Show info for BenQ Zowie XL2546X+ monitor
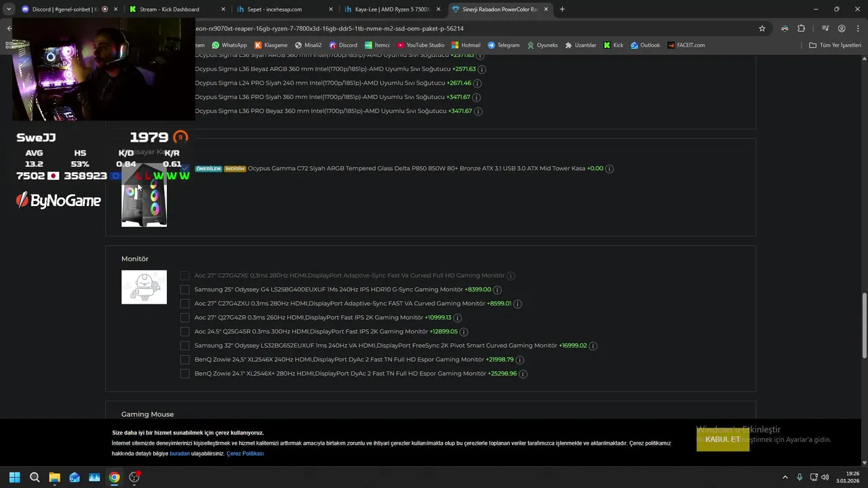This screenshot has height=488, width=868. pos(523,374)
